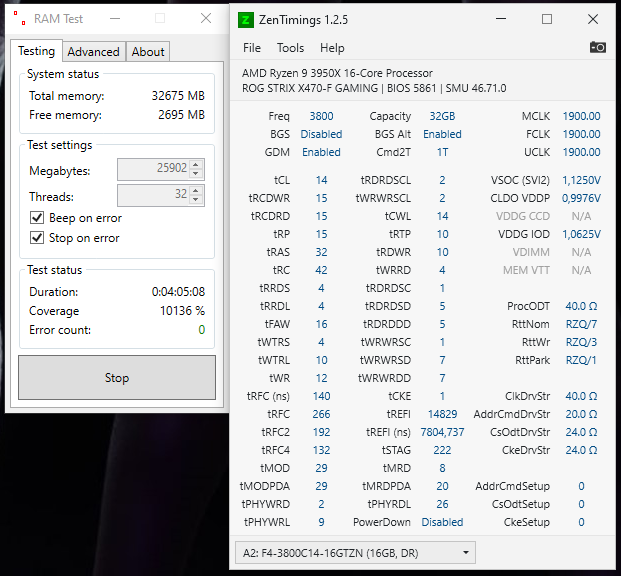Click the Freq value 3800
Screen dimensions: 621x576
(x=321, y=116)
